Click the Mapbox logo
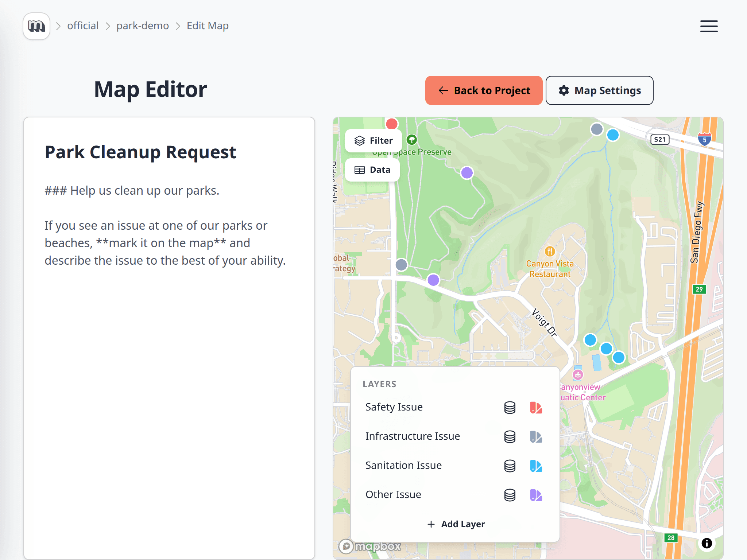747x560 pixels. click(x=370, y=546)
